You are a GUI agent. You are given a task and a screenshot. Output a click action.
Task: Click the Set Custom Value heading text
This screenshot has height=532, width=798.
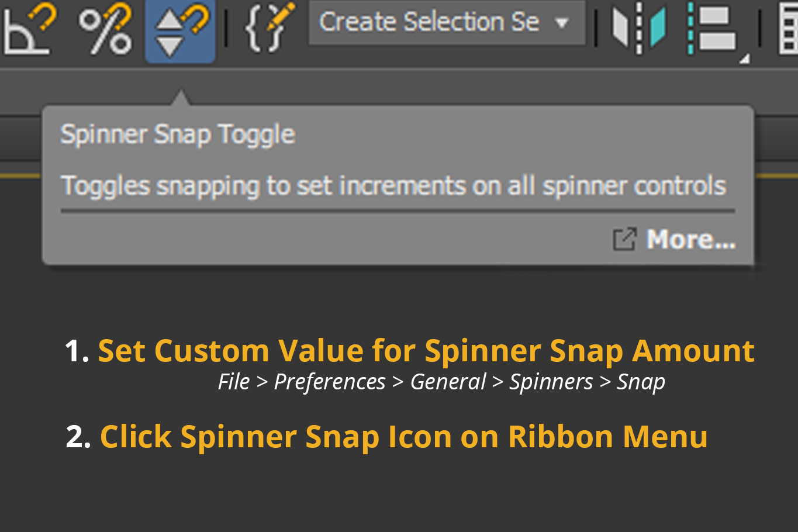426,351
